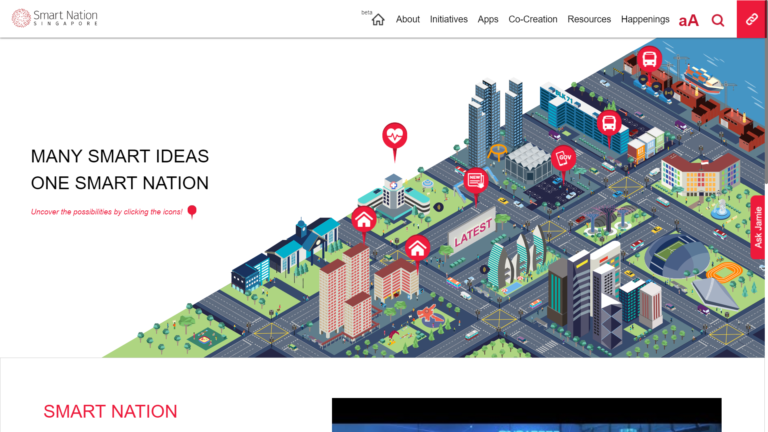Click the video thumbnail below the map
Image resolution: width=768 pixels, height=432 pixels.
[527, 415]
